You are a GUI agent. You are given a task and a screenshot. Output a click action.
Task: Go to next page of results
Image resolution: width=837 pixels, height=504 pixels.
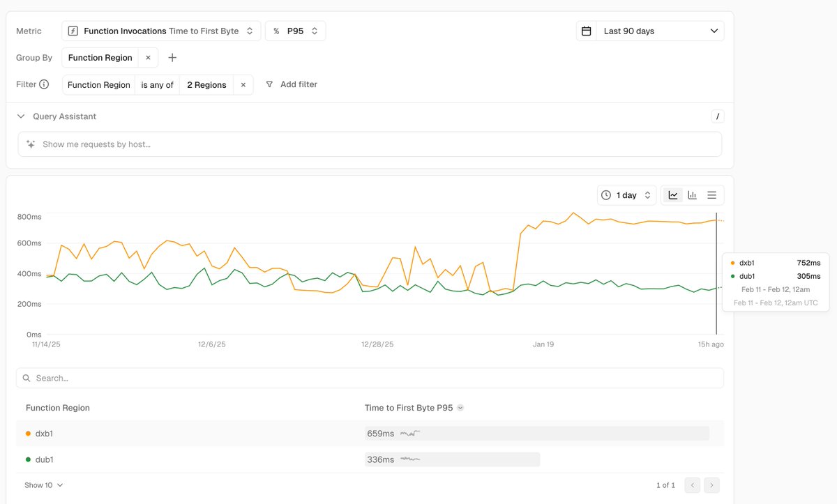(711, 485)
